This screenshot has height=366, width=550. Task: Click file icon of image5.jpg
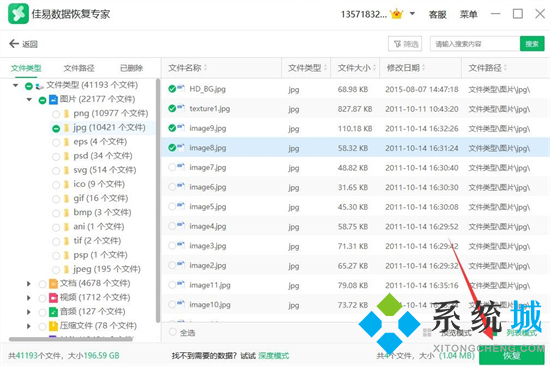click(x=181, y=206)
